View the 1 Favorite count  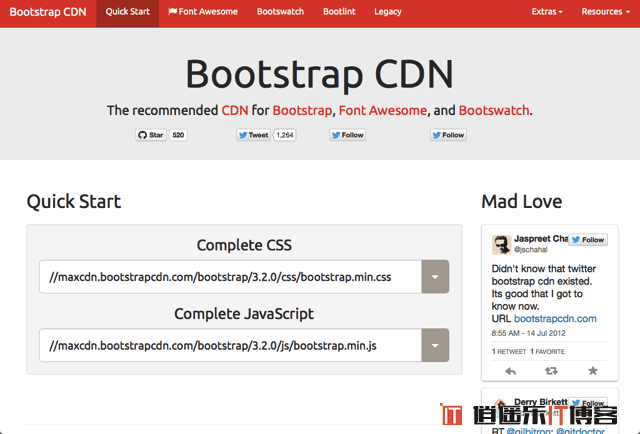(547, 352)
